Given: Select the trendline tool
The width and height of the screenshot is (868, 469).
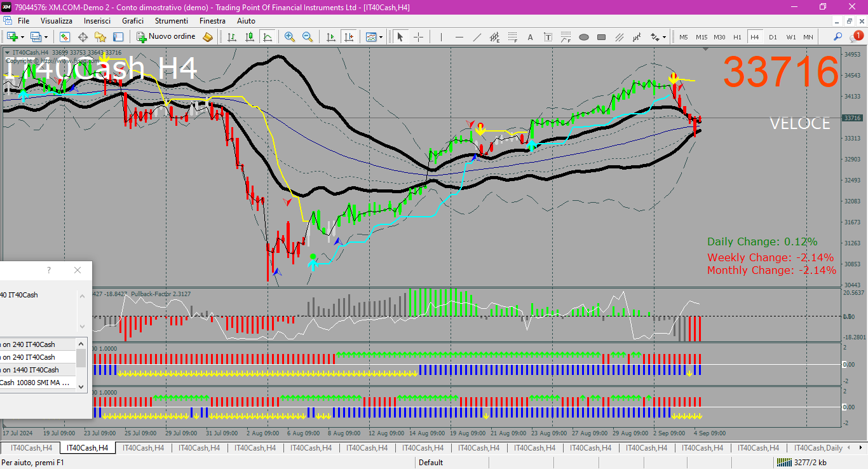Looking at the screenshot, I should point(477,37).
